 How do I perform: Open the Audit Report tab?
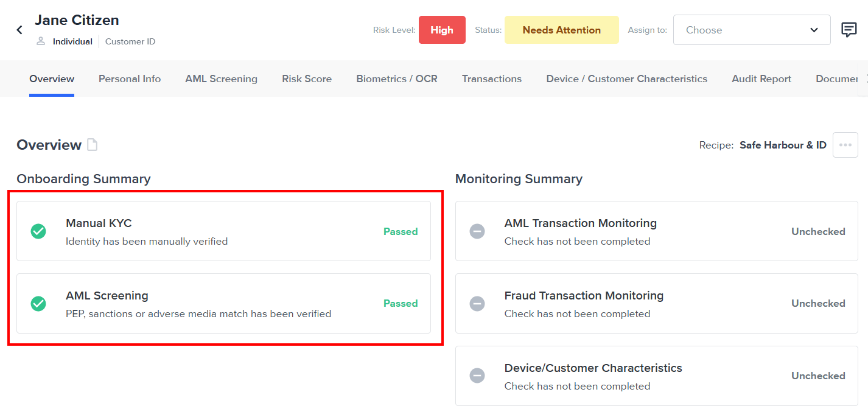click(x=761, y=79)
